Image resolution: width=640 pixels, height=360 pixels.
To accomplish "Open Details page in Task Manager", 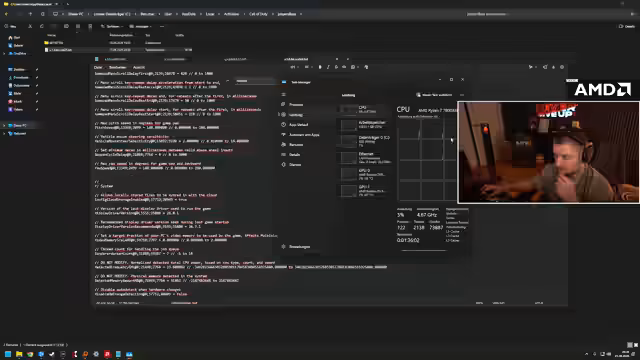I will pos(295,154).
